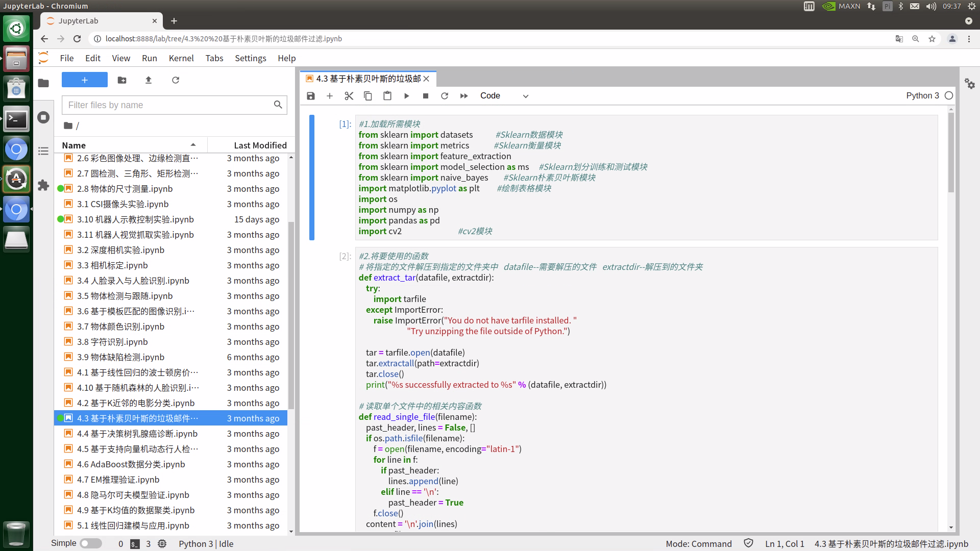Open the Extension Manager puzzle icon

[x=43, y=185]
